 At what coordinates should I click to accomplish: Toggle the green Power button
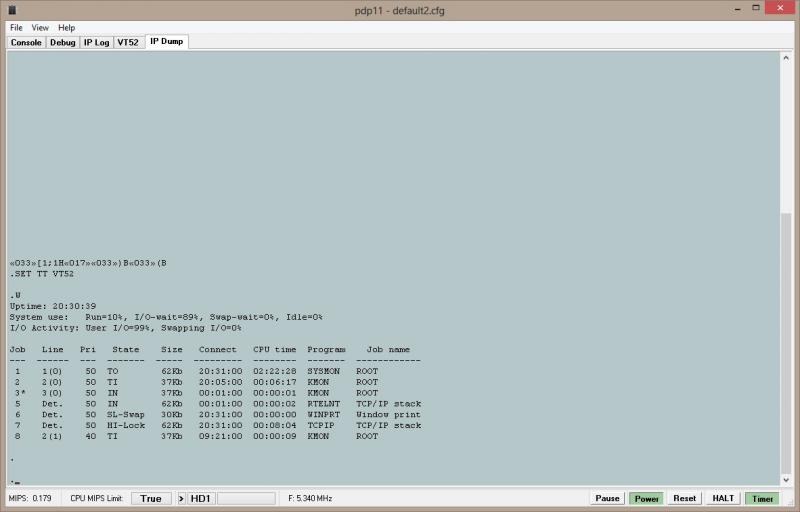point(646,498)
